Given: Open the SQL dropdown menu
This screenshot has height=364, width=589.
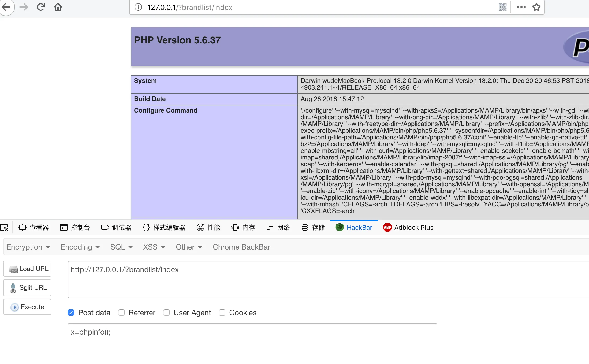Looking at the screenshot, I should pos(121,247).
